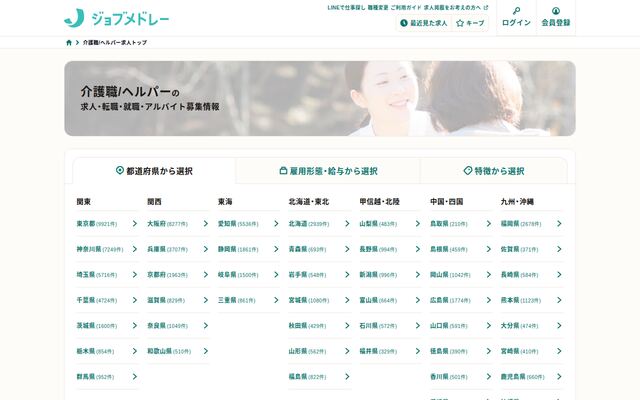The image size is (640, 400).
Task: Open the ログイン key icon
Action: 516,11
